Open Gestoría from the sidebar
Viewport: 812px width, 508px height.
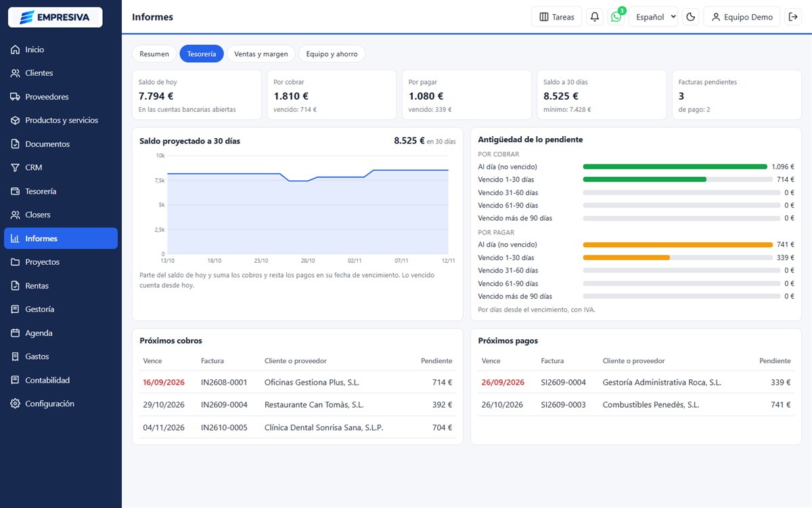[61, 310]
